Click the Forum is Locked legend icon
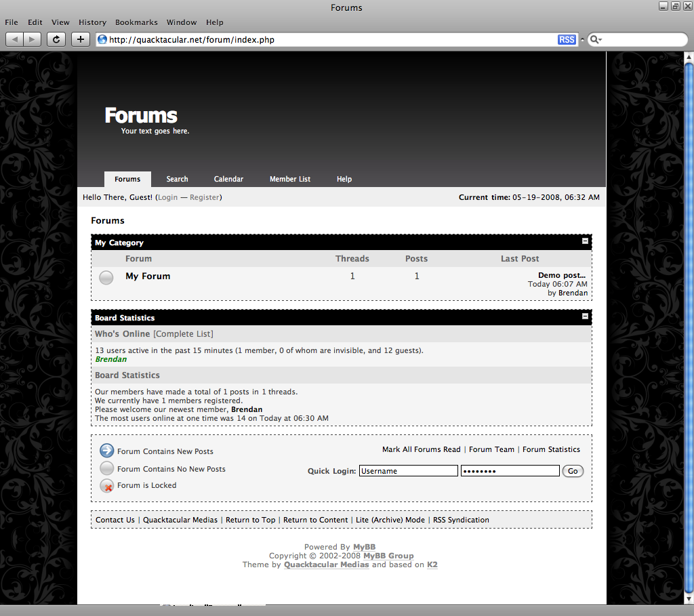The height and width of the screenshot is (616, 694). [106, 486]
